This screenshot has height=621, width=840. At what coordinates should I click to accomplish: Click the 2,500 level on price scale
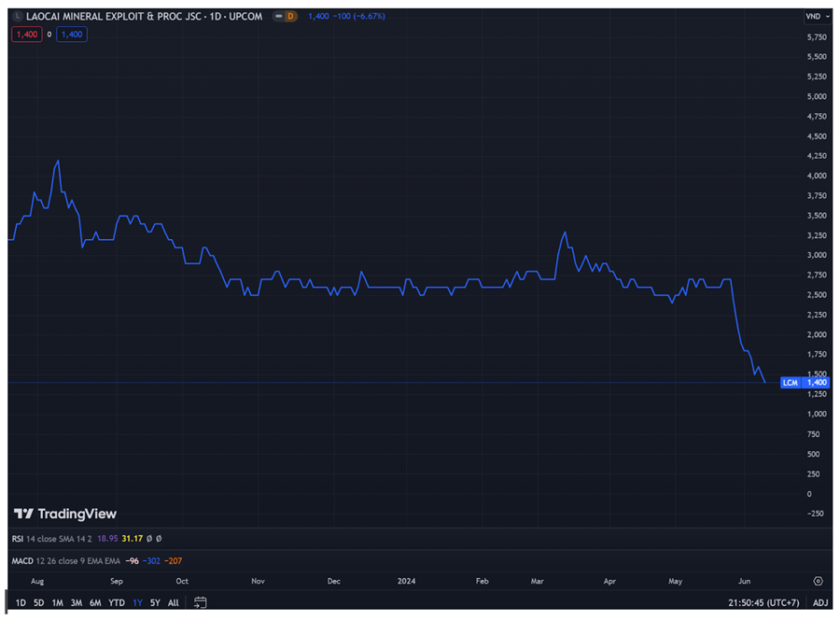[815, 295]
